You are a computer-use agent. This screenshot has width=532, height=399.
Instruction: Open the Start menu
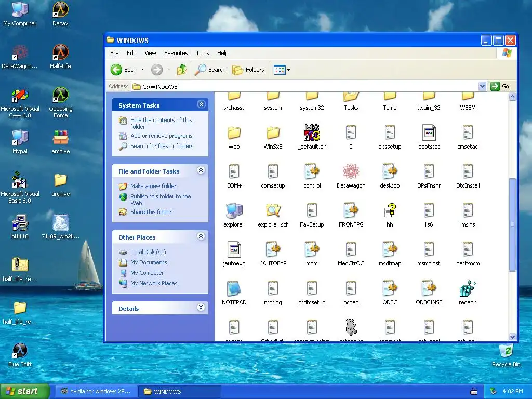tap(25, 391)
